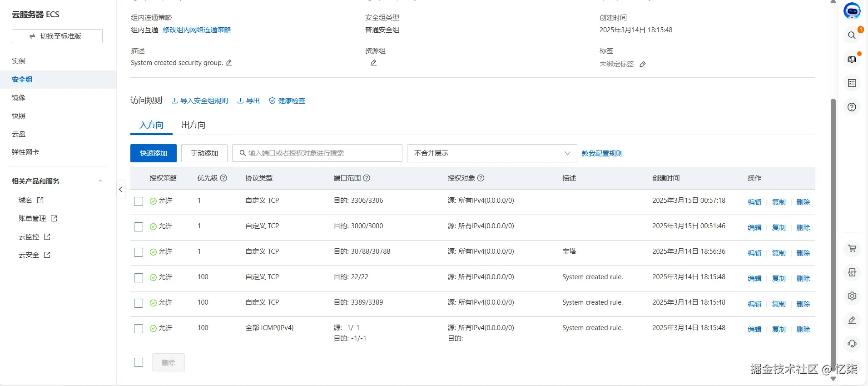Click the 快速添加 button
Image resolution: width=868 pixels, height=386 pixels.
tap(154, 153)
